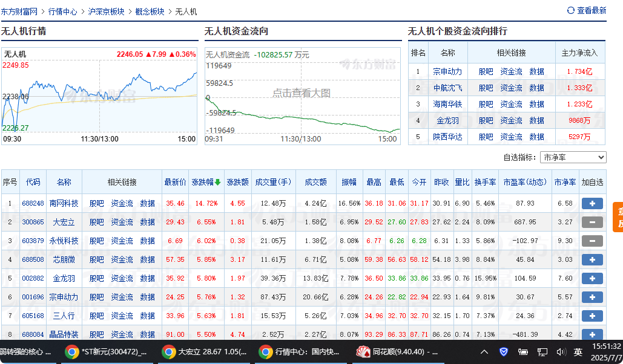Open 资金流 link in table 宗申动力 row

(122, 297)
